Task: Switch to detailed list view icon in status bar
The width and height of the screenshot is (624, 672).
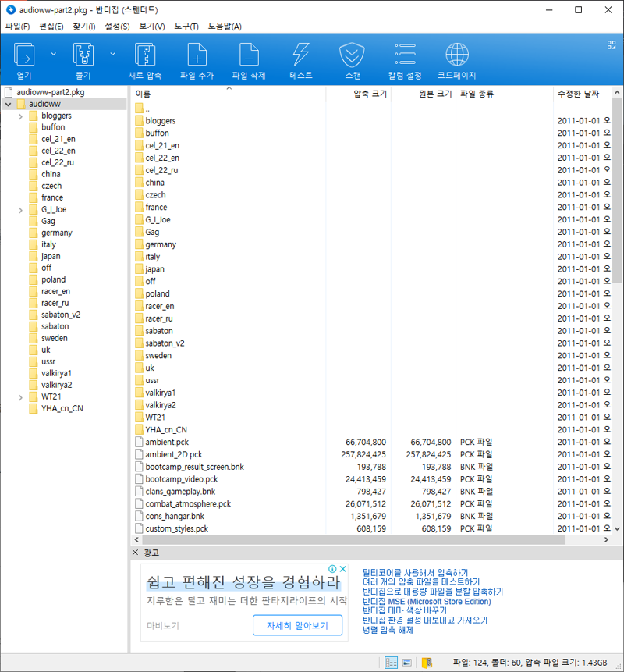Action: click(391, 663)
